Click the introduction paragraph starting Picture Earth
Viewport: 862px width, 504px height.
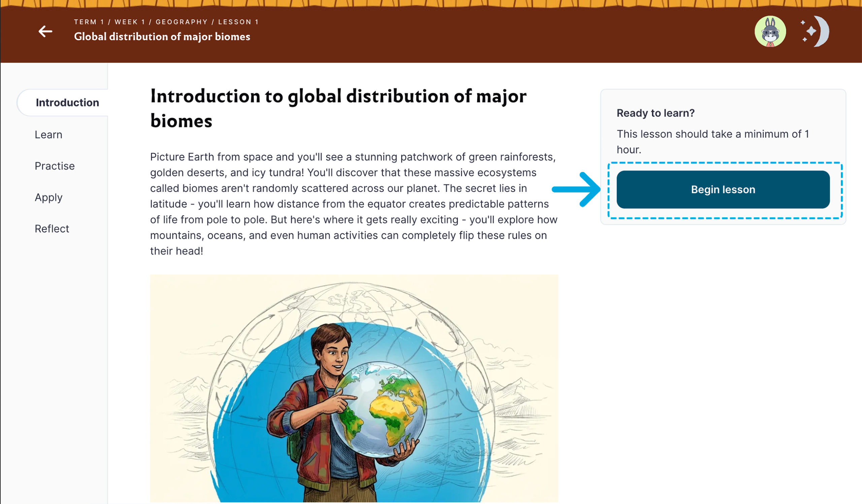354,204
